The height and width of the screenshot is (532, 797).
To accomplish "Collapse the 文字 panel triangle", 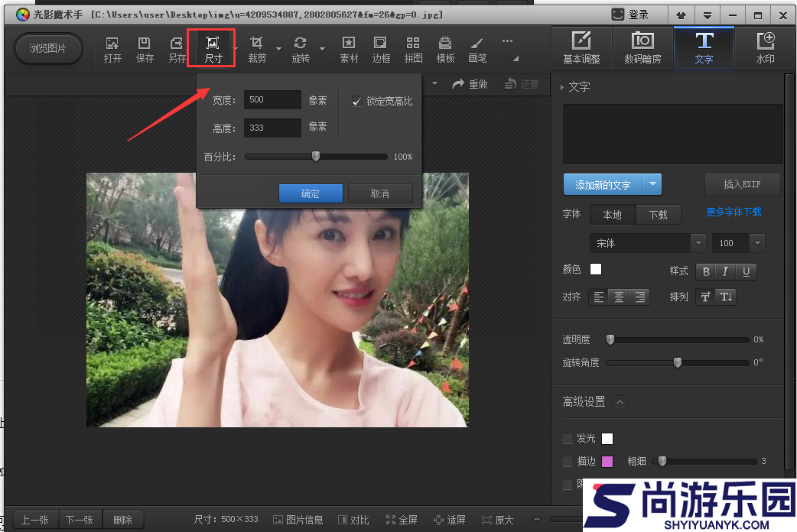I will 561,87.
